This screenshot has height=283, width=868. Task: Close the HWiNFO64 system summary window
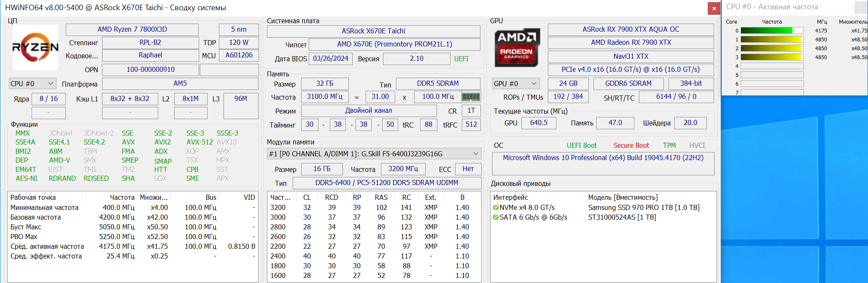click(x=714, y=8)
